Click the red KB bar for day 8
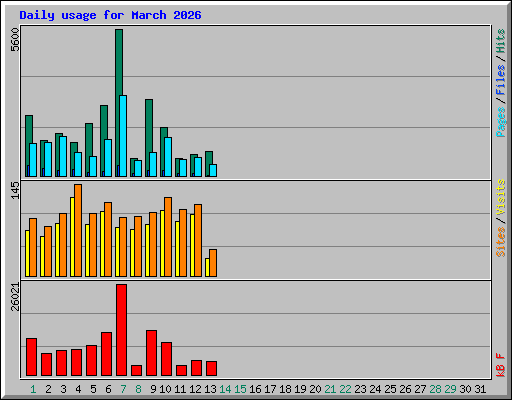Viewport: 512px width, 400px height. tap(136, 371)
